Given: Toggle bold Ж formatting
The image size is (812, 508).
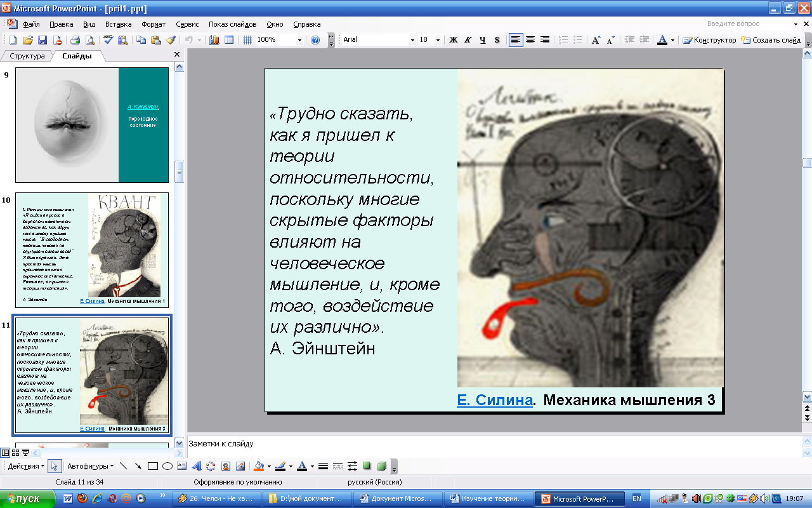Looking at the screenshot, I should [x=454, y=40].
